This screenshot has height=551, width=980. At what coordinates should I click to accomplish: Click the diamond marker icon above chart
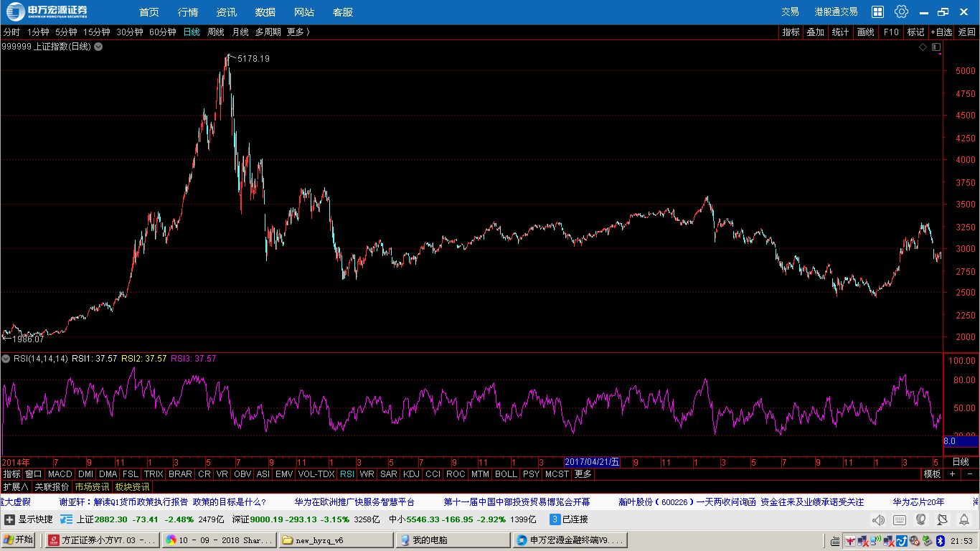click(923, 47)
